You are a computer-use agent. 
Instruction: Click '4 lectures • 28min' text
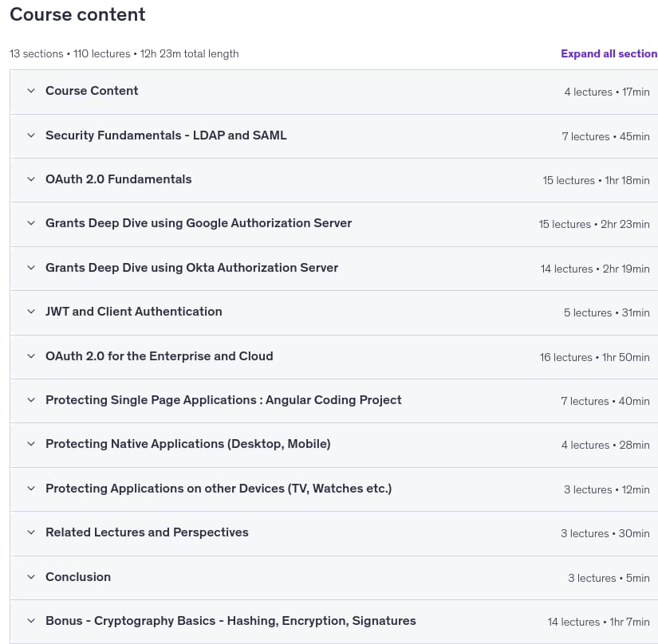pos(605,445)
